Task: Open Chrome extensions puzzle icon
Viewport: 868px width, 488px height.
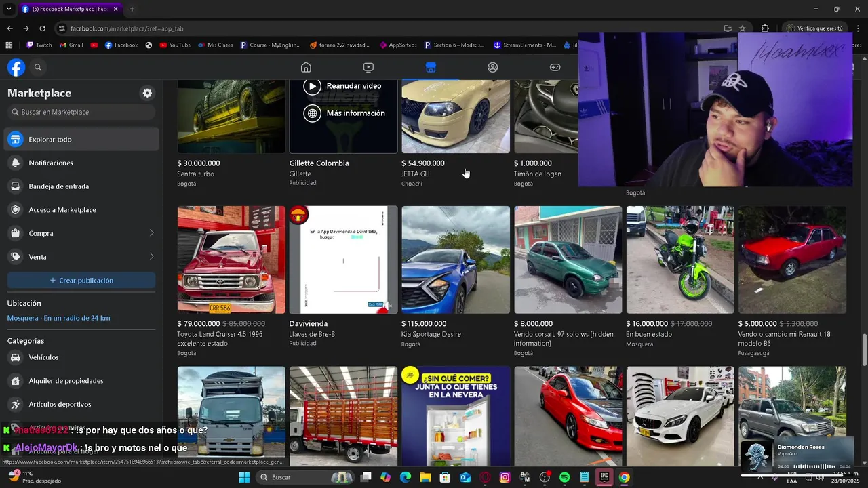Action: point(765,28)
